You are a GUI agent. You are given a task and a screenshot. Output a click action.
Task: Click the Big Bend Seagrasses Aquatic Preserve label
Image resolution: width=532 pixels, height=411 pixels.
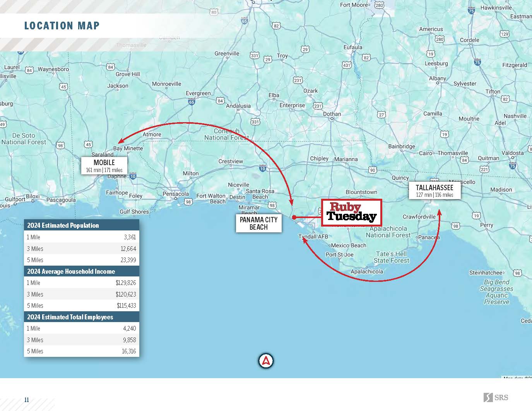pos(496,292)
